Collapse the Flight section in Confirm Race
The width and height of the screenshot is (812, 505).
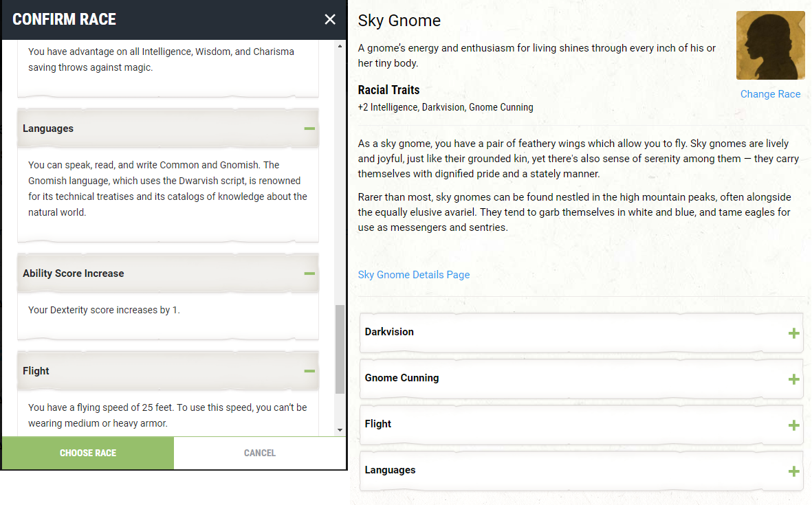309,371
